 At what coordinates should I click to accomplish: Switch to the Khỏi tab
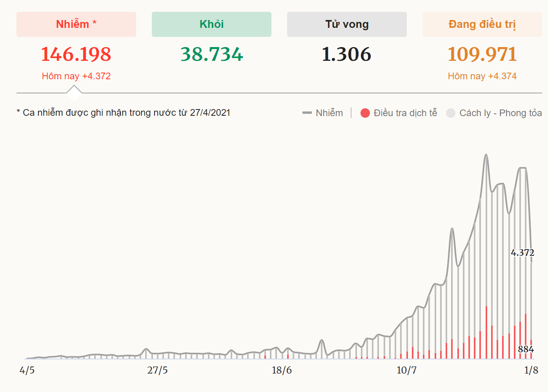(211, 24)
